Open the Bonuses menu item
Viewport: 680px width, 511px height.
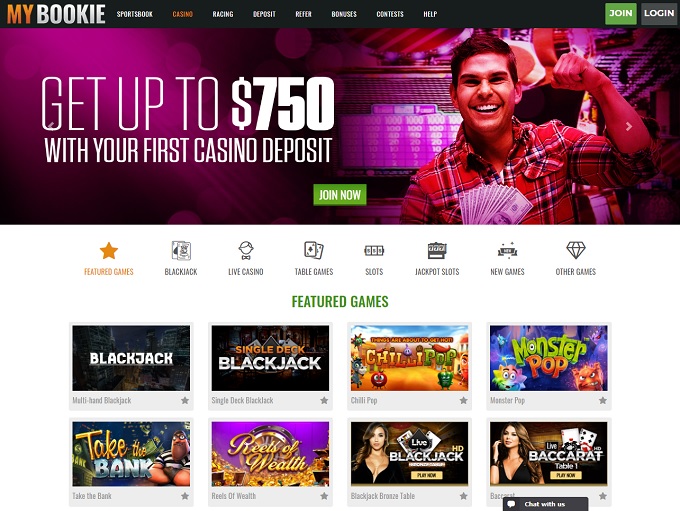[344, 14]
